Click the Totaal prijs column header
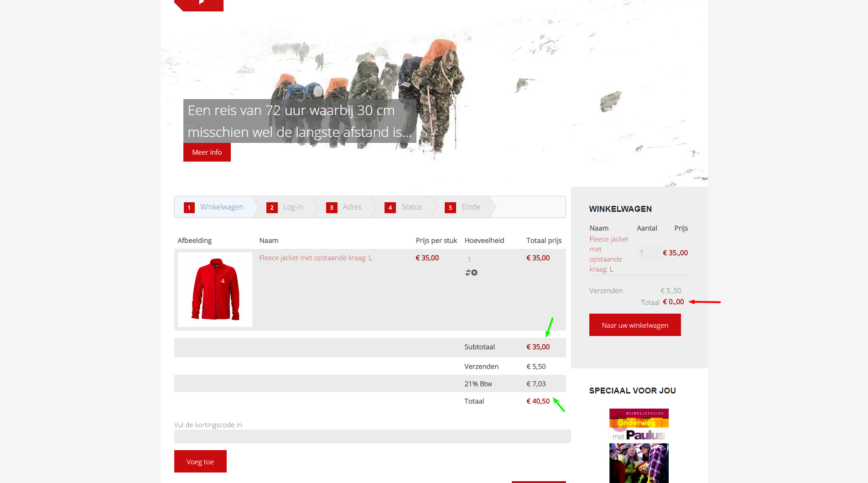 pyautogui.click(x=544, y=241)
